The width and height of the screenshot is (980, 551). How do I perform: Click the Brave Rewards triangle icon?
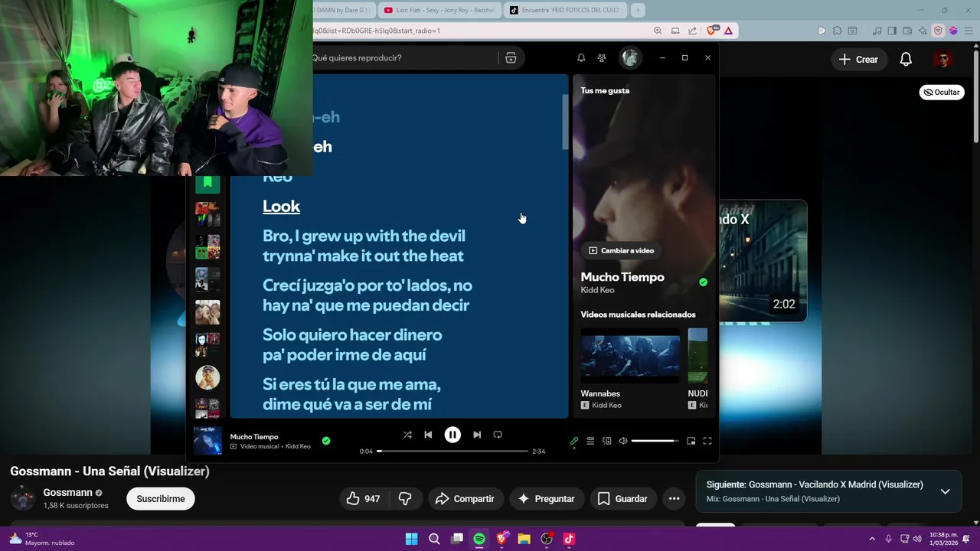(728, 31)
